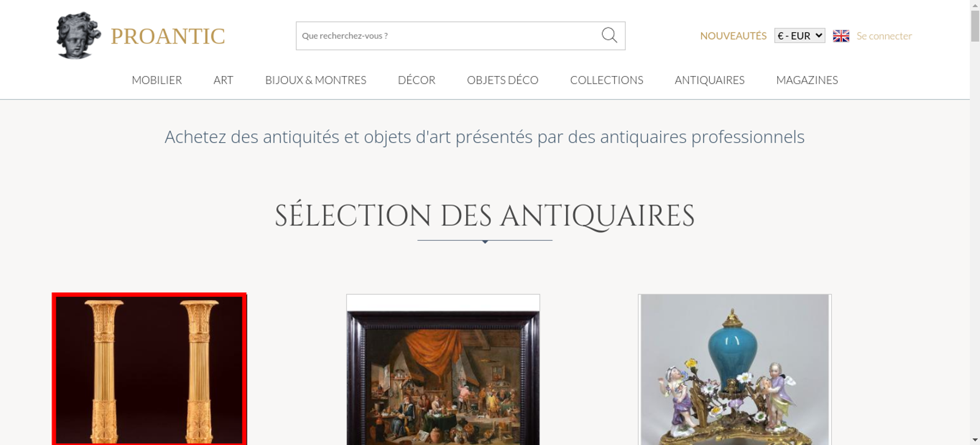Open the Antiquaires menu
The height and width of the screenshot is (445, 980).
click(710, 80)
